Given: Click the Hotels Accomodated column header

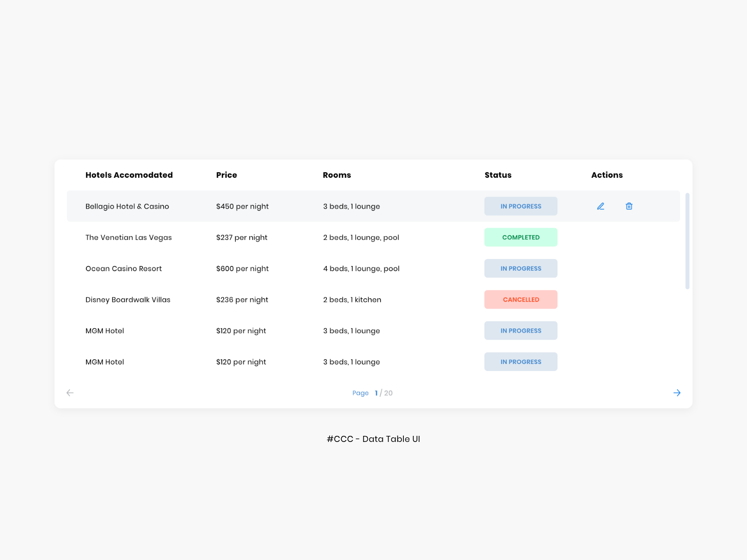Looking at the screenshot, I should (x=129, y=175).
